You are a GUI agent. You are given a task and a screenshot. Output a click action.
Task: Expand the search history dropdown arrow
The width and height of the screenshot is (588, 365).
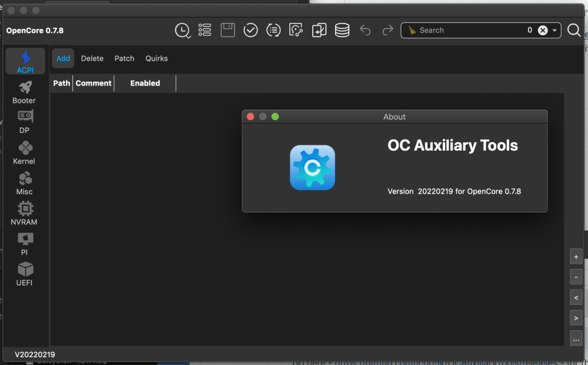click(554, 31)
